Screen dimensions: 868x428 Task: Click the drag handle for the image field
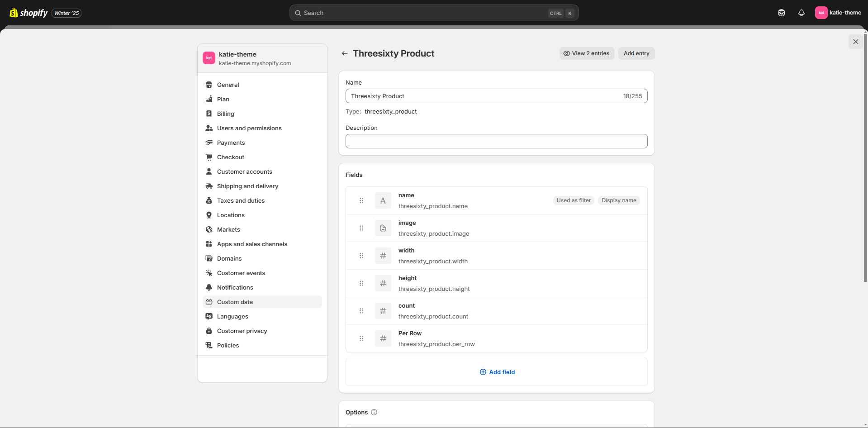point(361,228)
